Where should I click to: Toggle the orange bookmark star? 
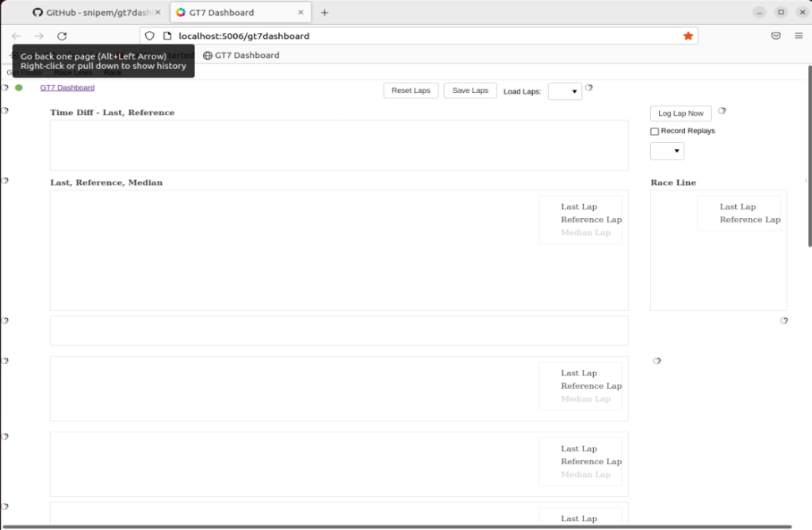tap(688, 36)
